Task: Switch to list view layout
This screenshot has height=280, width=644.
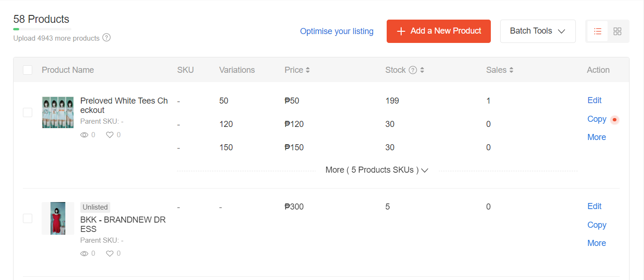Action: [597, 31]
